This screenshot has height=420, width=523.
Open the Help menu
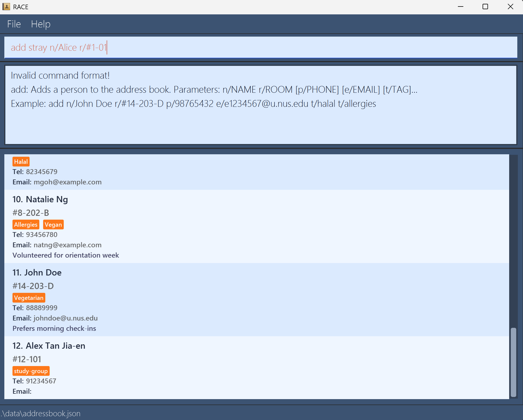pos(40,24)
